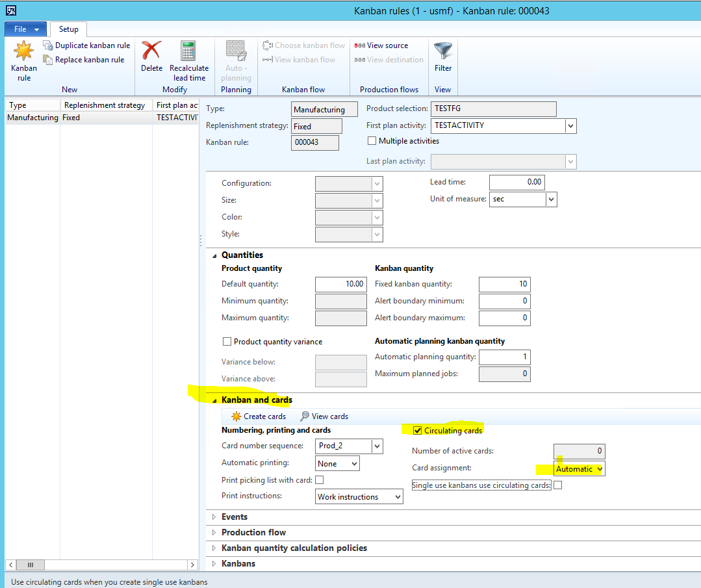Click Duplicate kanban rule icon
701x588 pixels.
tap(48, 45)
